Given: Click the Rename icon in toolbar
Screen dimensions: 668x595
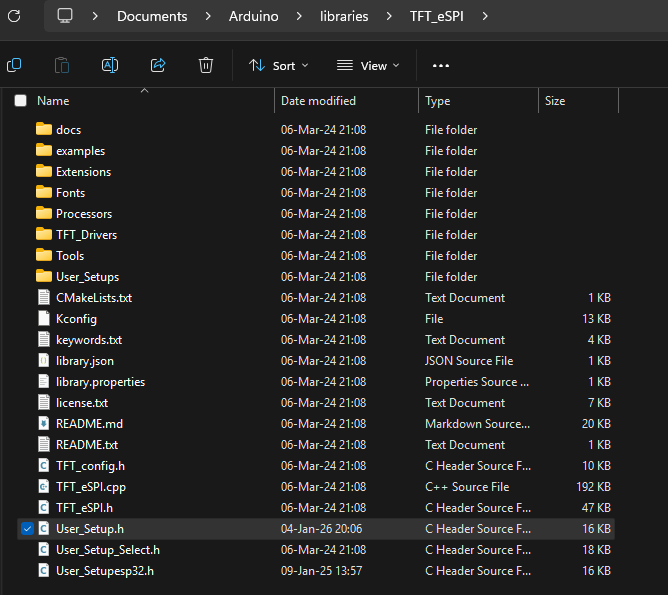Looking at the screenshot, I should [x=110, y=65].
